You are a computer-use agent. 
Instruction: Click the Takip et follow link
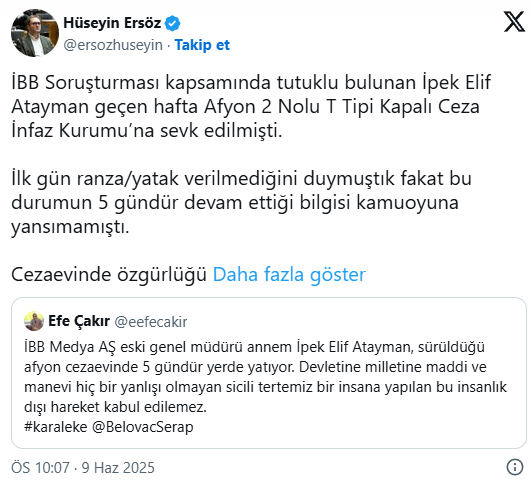(202, 45)
